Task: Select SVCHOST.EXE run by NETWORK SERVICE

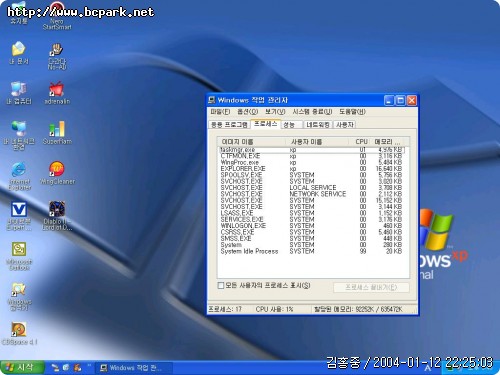Action: point(311,194)
